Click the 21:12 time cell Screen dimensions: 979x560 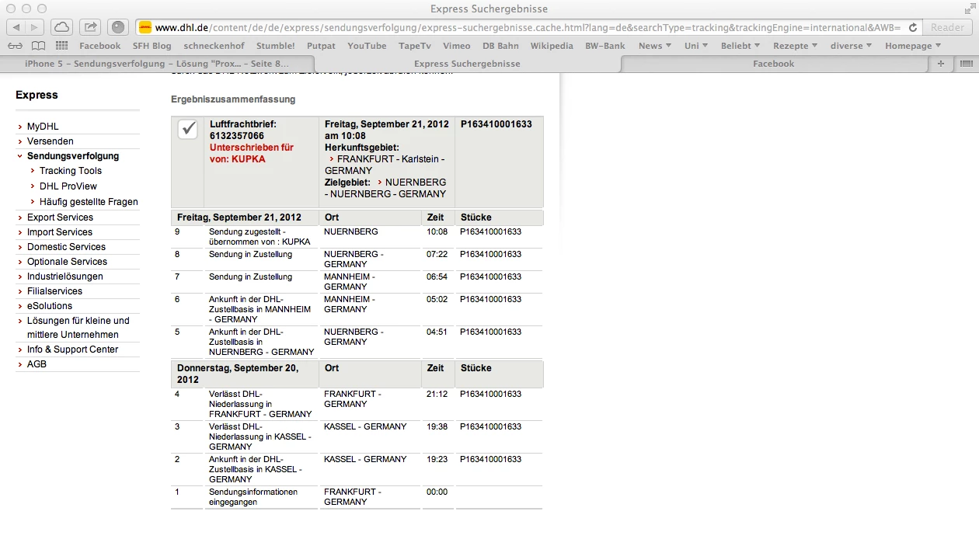[437, 394]
